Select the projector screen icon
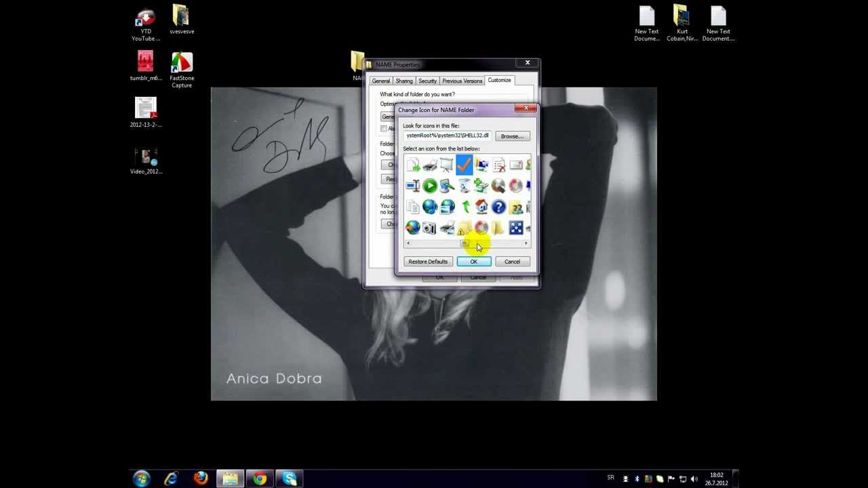 tap(447, 164)
